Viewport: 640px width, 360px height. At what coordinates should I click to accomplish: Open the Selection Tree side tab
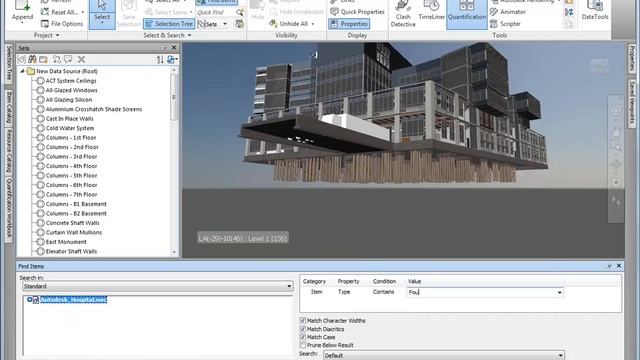pyautogui.click(x=9, y=63)
